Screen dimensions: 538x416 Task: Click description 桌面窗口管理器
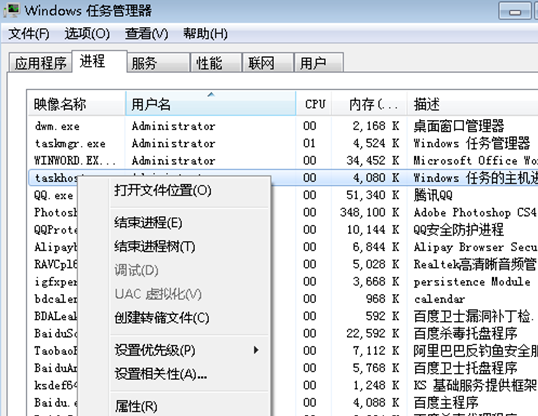coord(459,126)
